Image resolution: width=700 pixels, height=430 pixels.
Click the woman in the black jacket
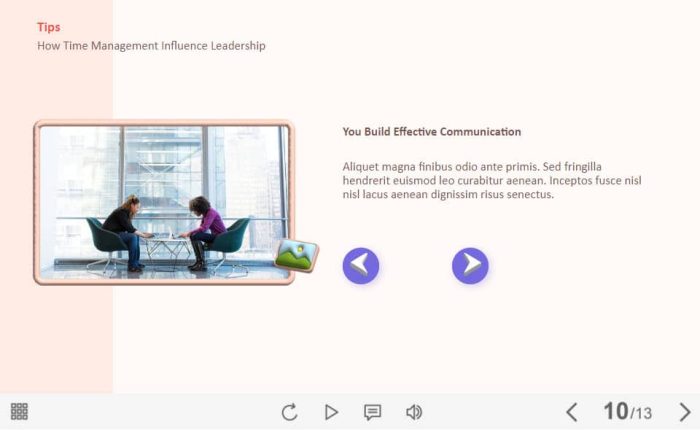pos(126,232)
